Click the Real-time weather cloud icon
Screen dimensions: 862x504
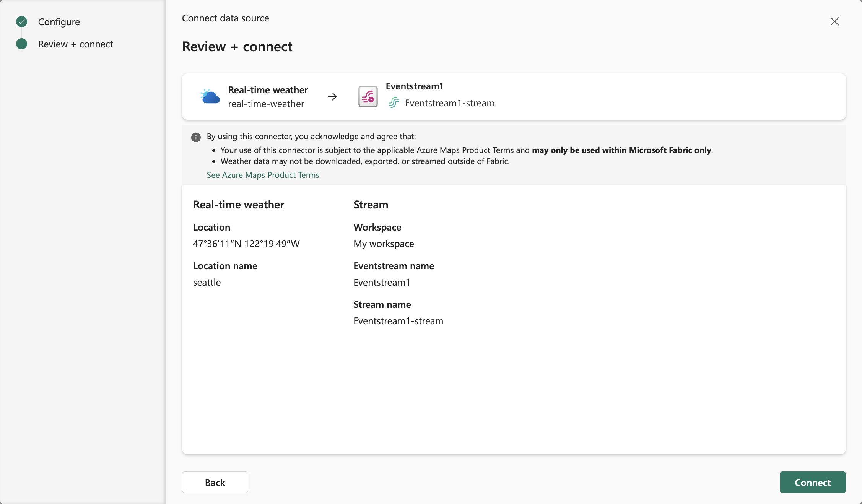210,97
